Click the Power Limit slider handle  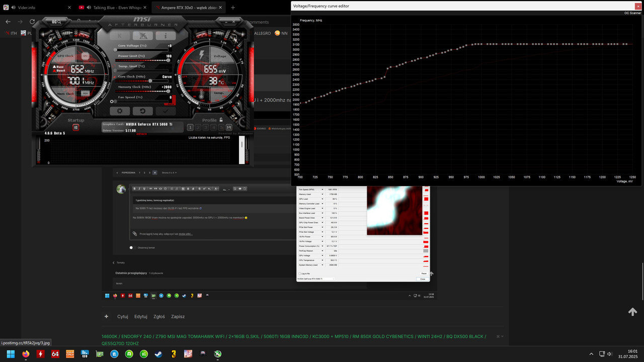[169, 60]
